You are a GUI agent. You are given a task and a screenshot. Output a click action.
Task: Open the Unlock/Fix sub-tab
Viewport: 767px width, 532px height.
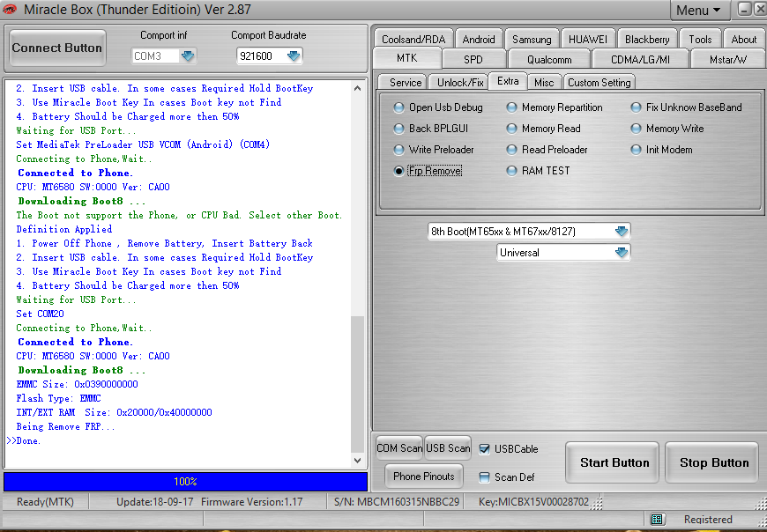460,82
